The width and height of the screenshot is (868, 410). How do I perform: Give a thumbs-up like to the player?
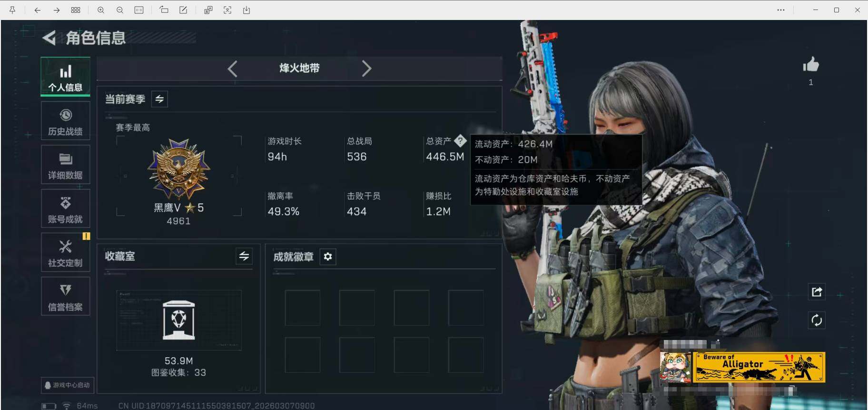click(x=811, y=64)
